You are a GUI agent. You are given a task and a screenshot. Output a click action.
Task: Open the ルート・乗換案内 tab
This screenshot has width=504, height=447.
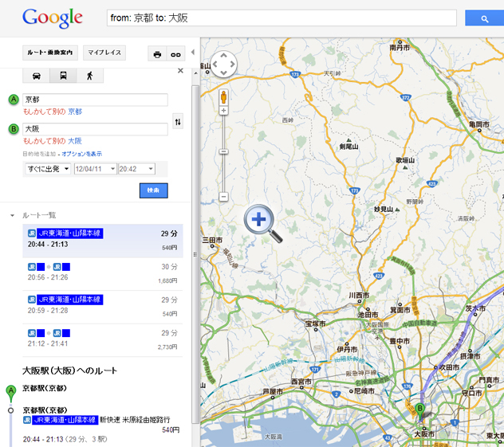(x=50, y=53)
